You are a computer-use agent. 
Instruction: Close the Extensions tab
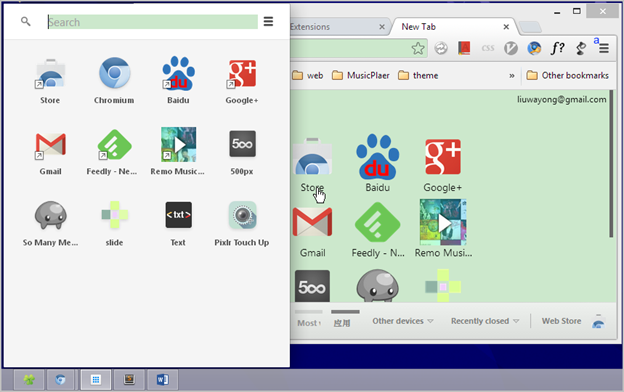382,27
